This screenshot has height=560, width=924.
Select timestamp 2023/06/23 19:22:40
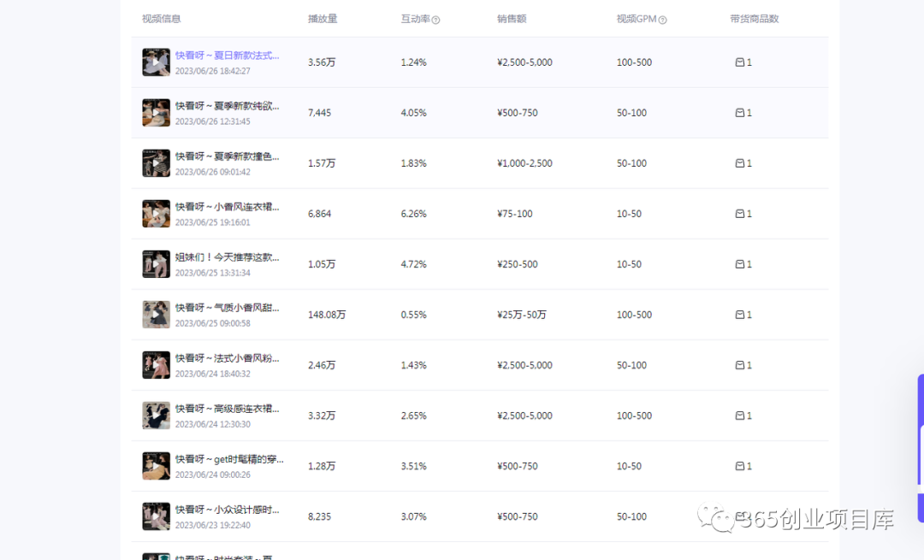213,525
